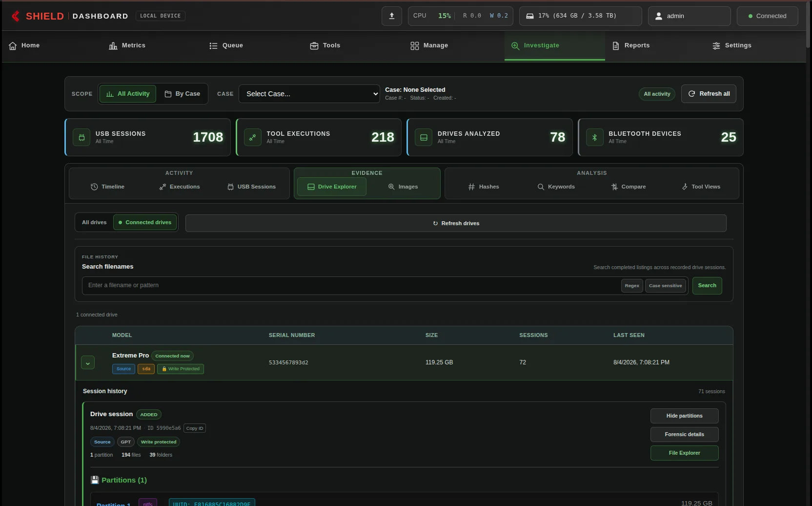Click the Metrics bar chart icon
Image resolution: width=812 pixels, height=506 pixels.
[x=113, y=45]
